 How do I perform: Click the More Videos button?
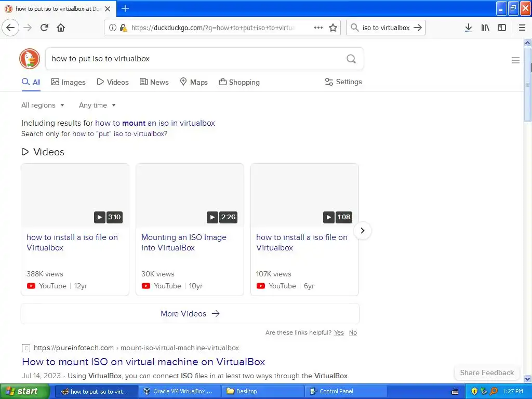coord(190,313)
